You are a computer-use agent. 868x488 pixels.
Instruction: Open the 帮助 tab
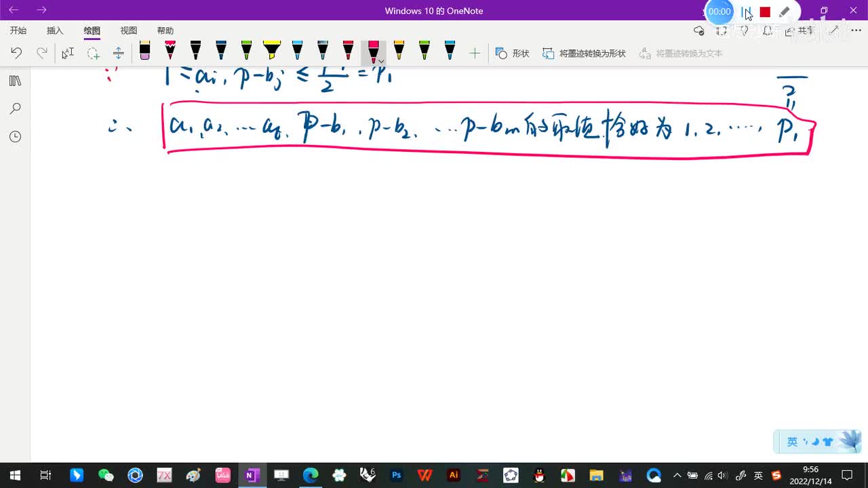165,30
